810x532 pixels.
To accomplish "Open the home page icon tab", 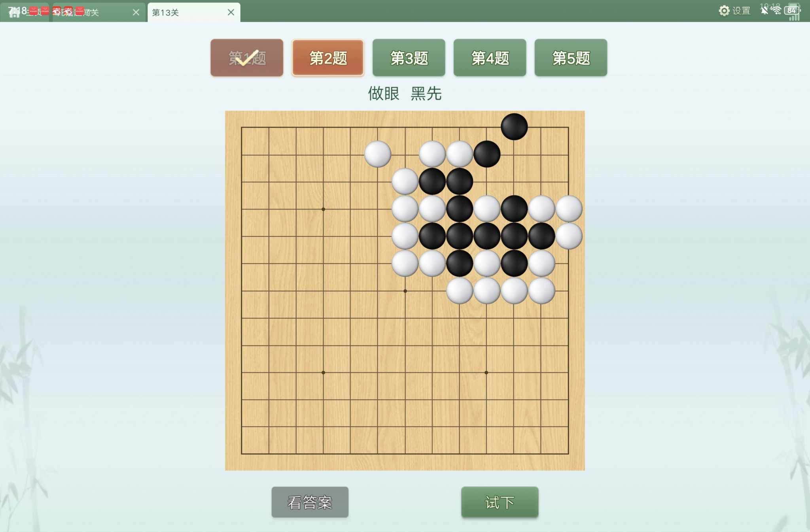I will (x=14, y=12).
